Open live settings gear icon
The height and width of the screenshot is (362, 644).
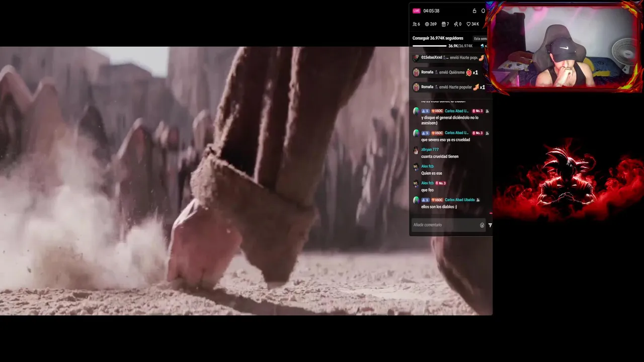(x=483, y=11)
